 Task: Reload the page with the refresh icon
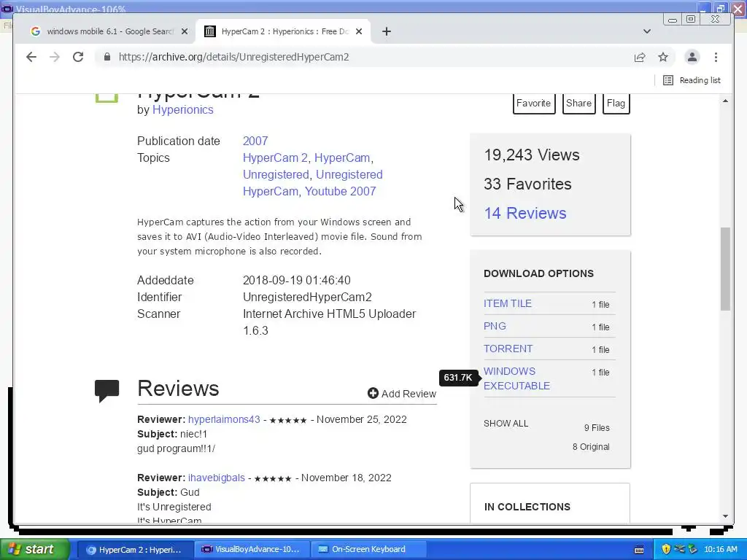click(78, 57)
